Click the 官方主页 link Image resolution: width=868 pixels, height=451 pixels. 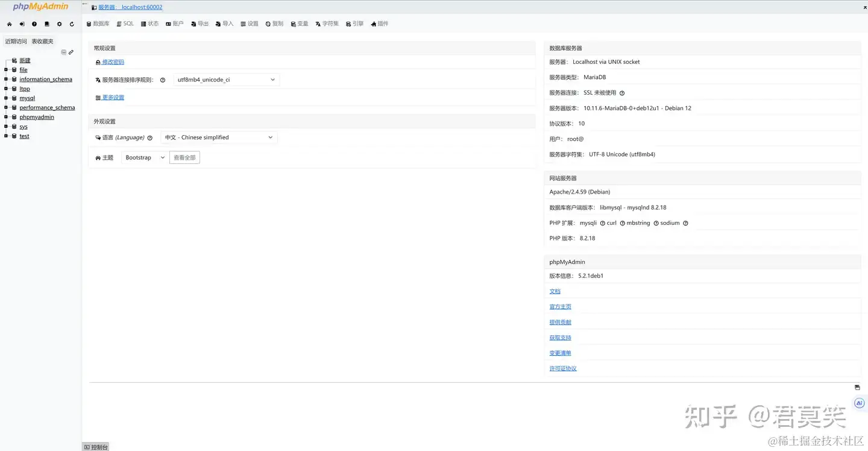tap(560, 307)
